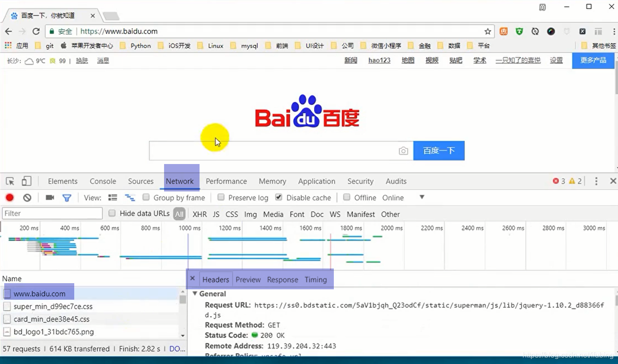618x364 pixels.
Task: Switch to the Elements tab
Action: point(62,181)
